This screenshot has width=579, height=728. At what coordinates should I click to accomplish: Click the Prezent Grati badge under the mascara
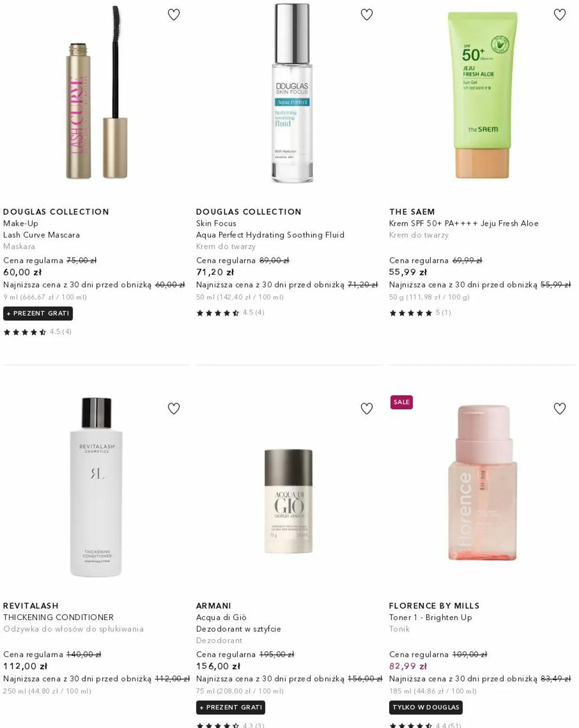coord(38,313)
